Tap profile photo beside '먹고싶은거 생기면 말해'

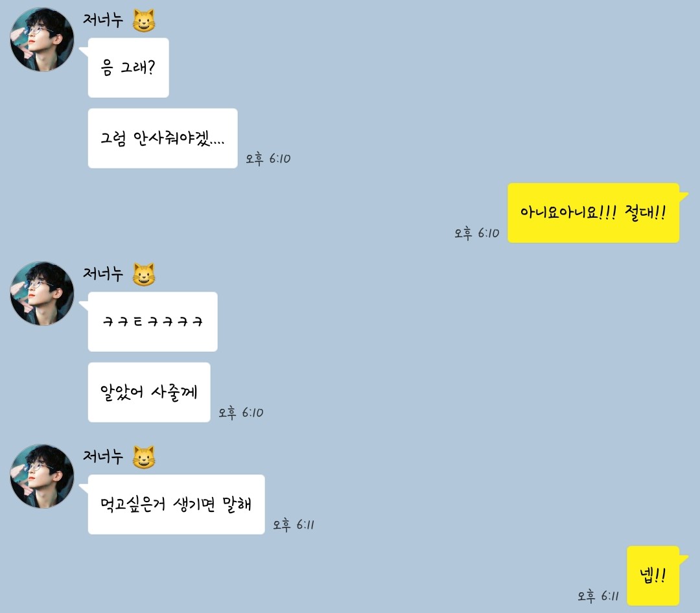click(42, 476)
